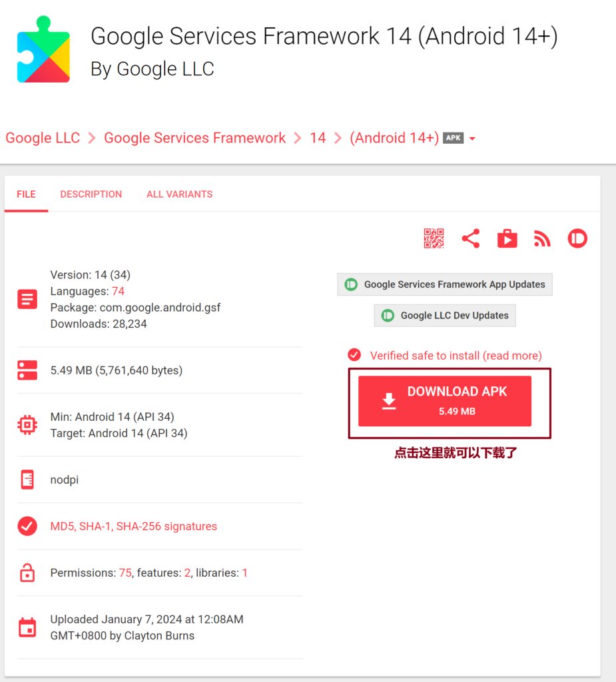The image size is (616, 682).
Task: Click the signatures checkmark circle icon
Action: point(27,526)
